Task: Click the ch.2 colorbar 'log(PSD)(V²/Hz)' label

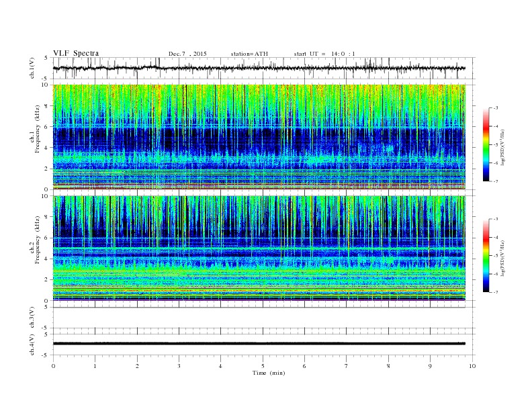Action: tap(503, 258)
